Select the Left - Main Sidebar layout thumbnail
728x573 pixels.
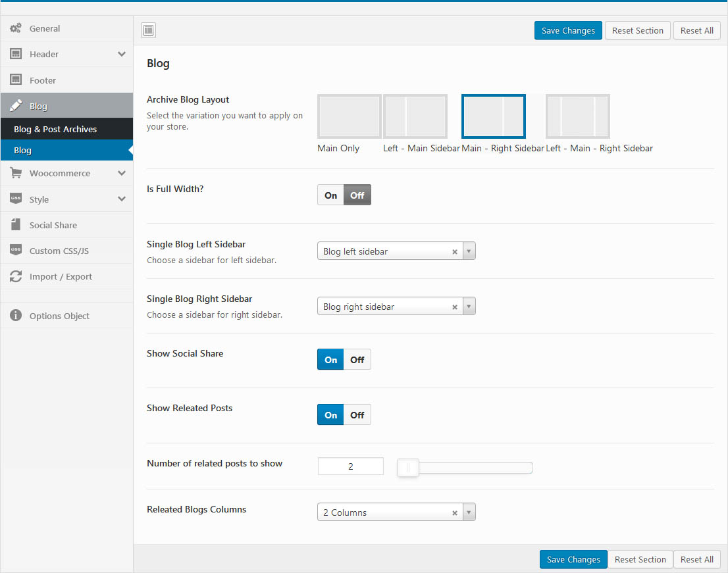coord(415,116)
